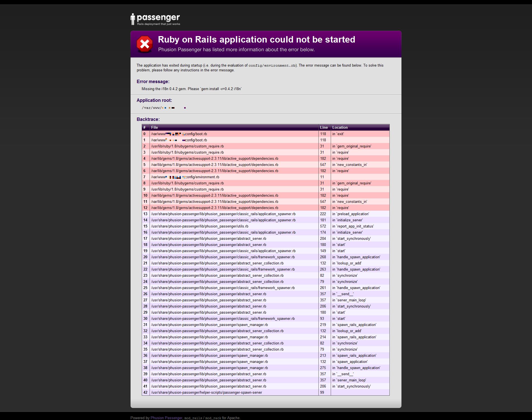
Task: Click spawn_manager.rb path in row 31
Action: 209,325
